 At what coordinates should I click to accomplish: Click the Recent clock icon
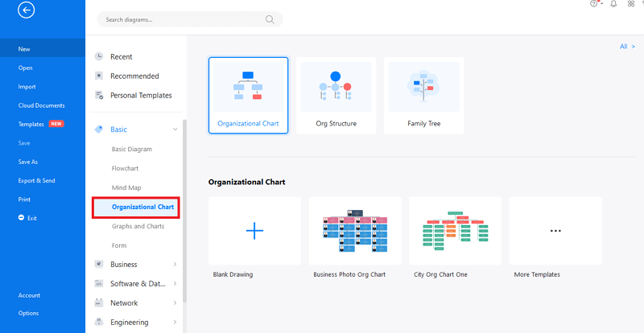click(x=99, y=56)
